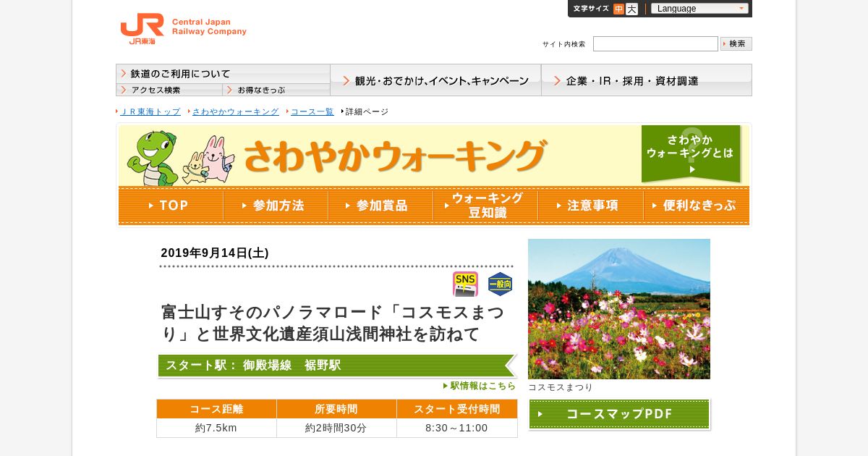Select the 注意事項 tab

[590, 206]
